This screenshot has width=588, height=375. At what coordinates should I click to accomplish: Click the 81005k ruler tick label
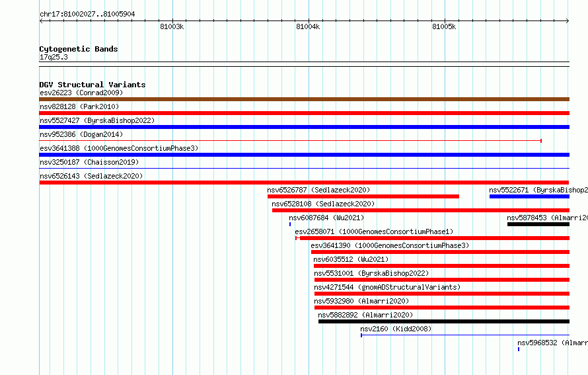click(x=444, y=26)
